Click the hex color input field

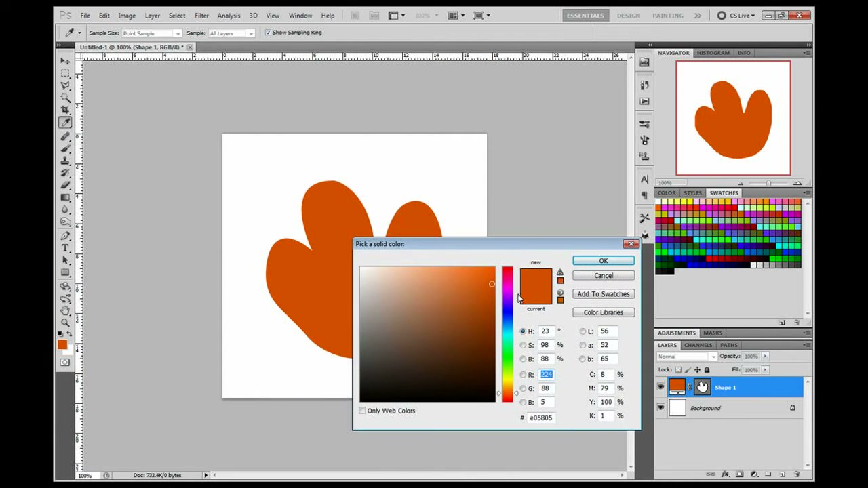click(541, 418)
